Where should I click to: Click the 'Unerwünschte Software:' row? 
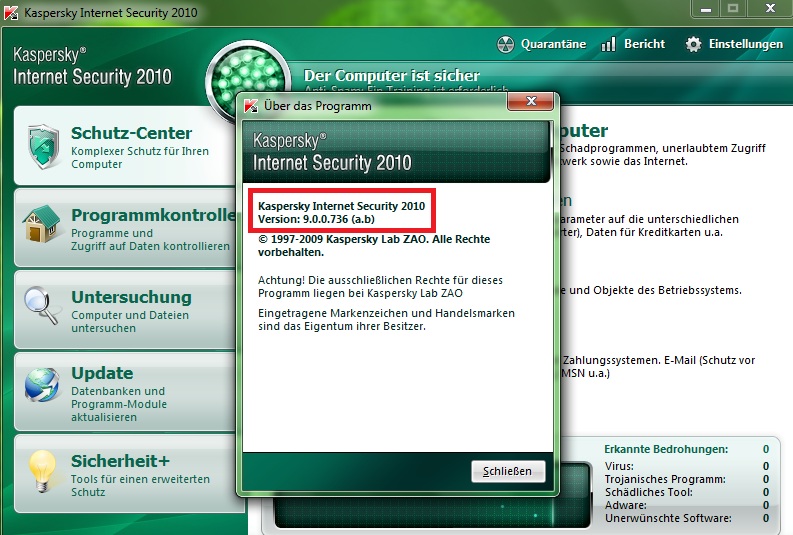tap(687, 518)
